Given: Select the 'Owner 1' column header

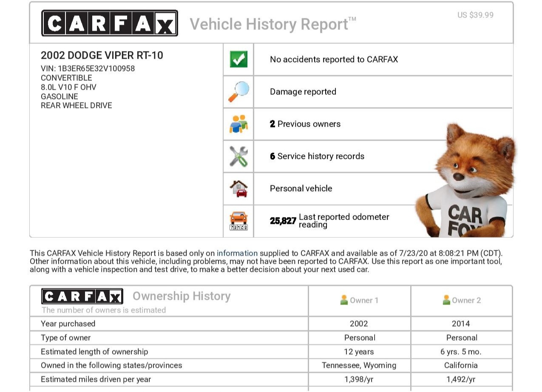Looking at the screenshot, I should (359, 300).
